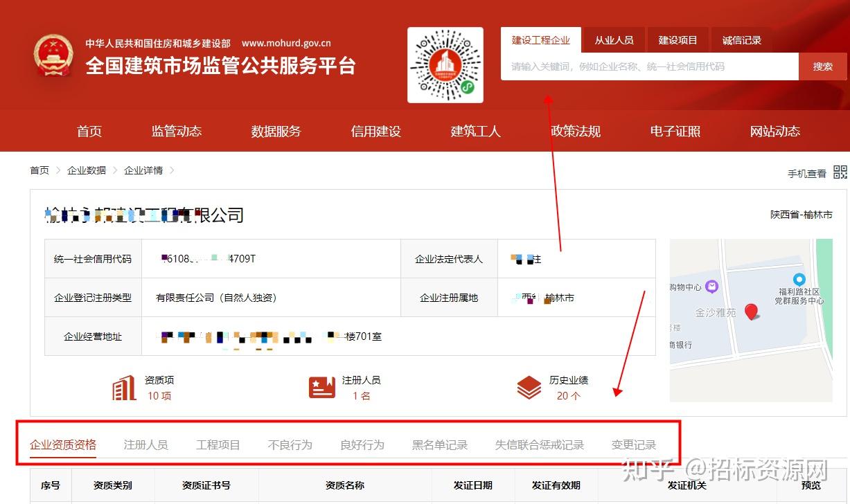Click the 企业经营地址 label cell
This screenshot has width=850, height=504.
tap(93, 336)
